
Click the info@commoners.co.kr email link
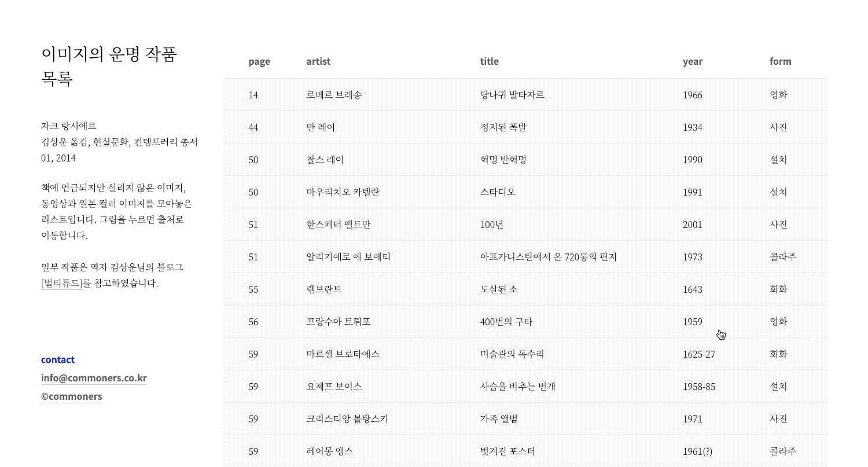[x=94, y=378]
